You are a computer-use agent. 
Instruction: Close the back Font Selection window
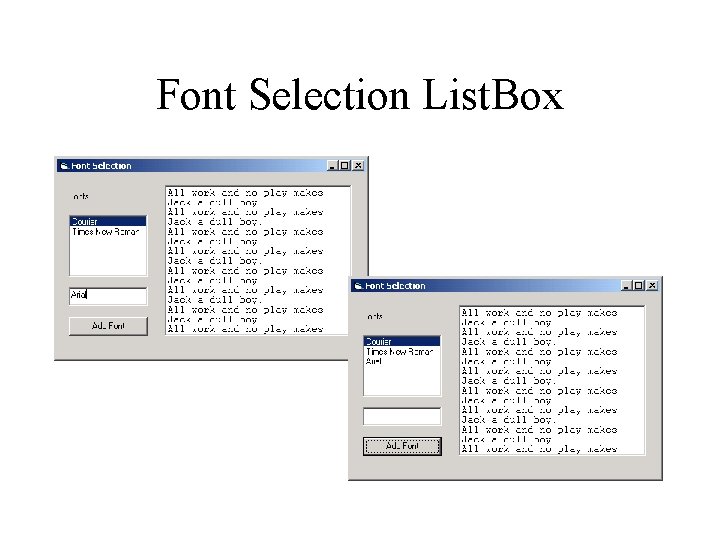[x=358, y=166]
